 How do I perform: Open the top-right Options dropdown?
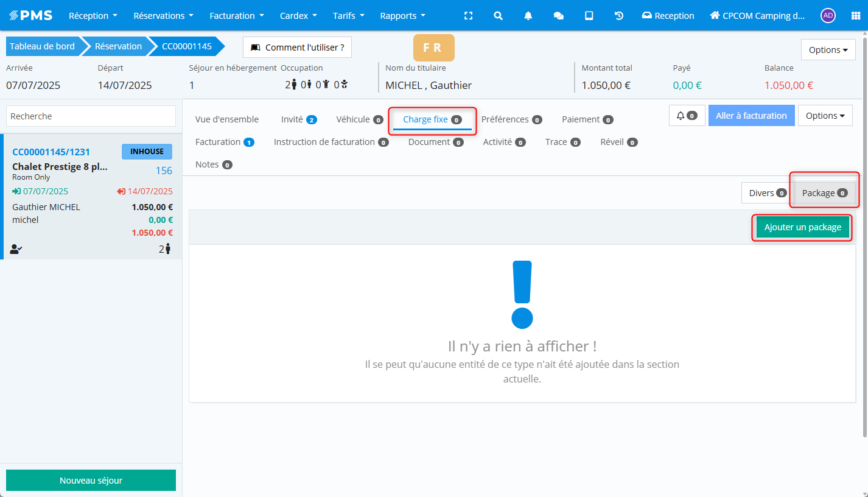[x=828, y=50]
